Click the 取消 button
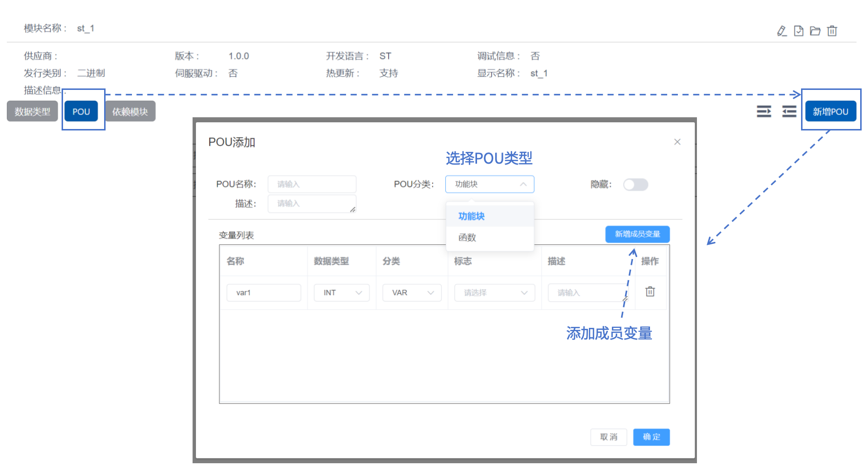The width and height of the screenshot is (868, 473). [608, 437]
